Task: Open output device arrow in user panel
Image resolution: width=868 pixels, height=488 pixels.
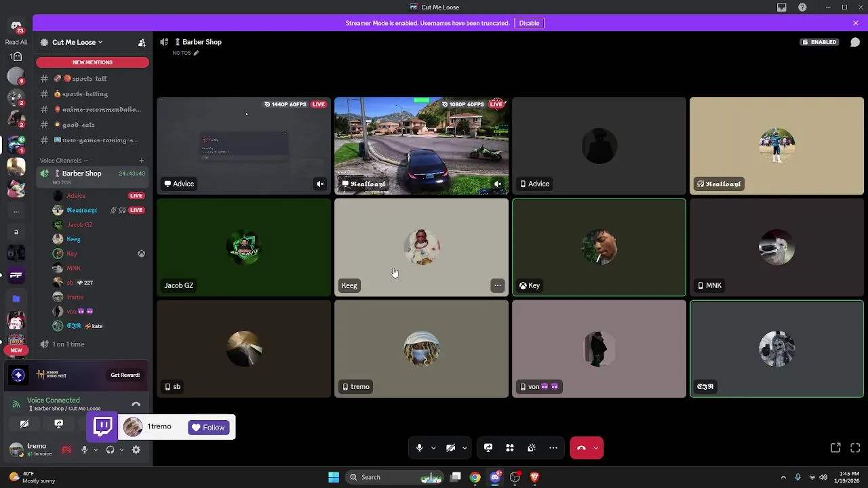Action: pos(121,450)
